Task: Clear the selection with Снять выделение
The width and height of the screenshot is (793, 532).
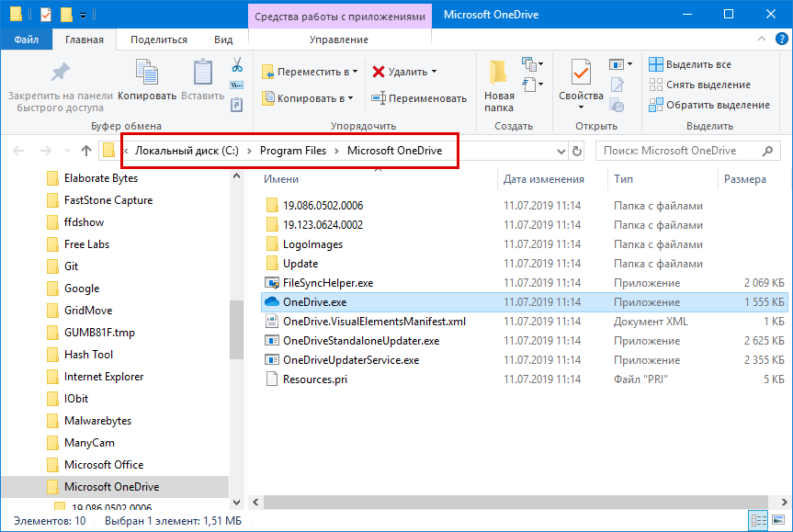Action: click(x=699, y=85)
